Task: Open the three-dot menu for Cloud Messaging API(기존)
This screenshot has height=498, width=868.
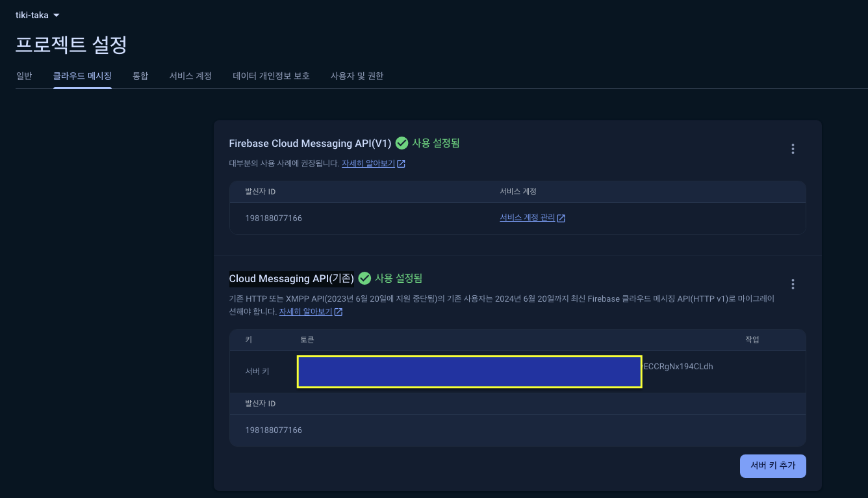Action: (793, 284)
